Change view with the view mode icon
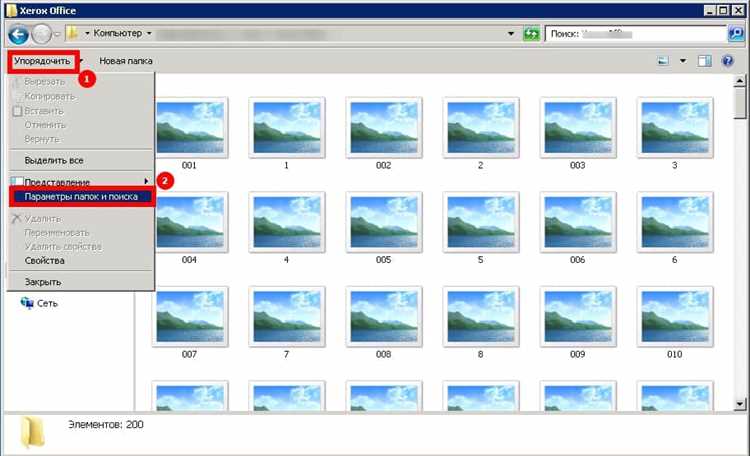Viewport: 750px width, 456px height. click(x=663, y=61)
